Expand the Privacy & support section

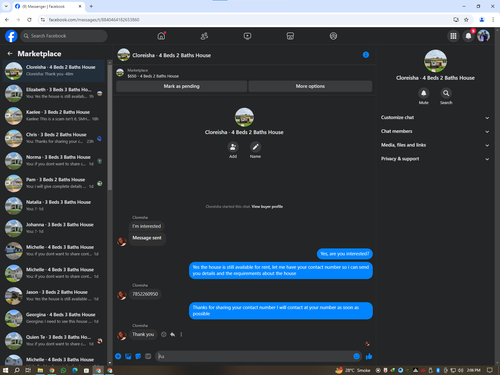435,159
